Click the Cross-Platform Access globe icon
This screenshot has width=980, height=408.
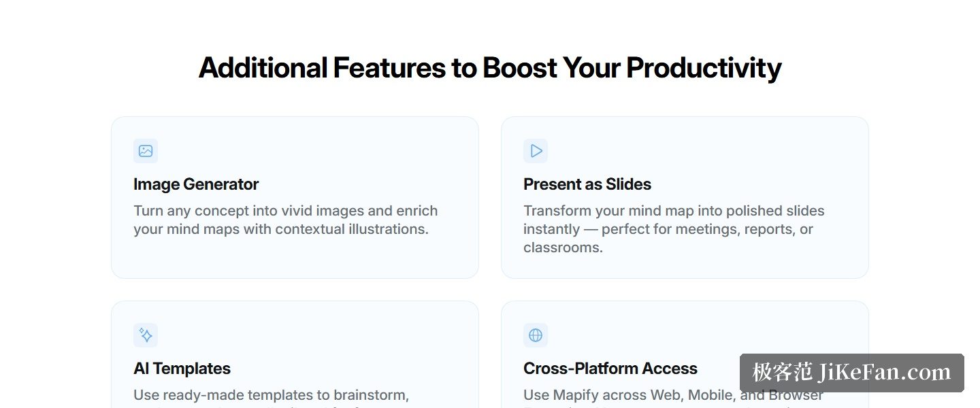click(536, 335)
